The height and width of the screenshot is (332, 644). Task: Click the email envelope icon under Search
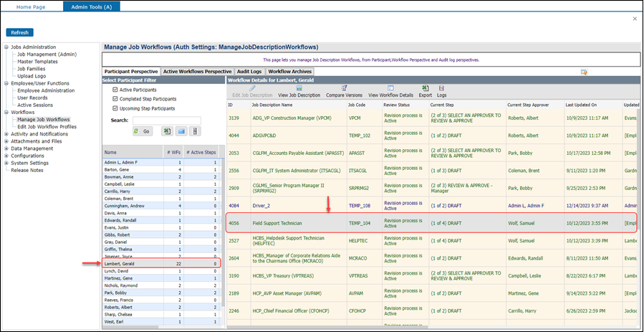click(181, 131)
